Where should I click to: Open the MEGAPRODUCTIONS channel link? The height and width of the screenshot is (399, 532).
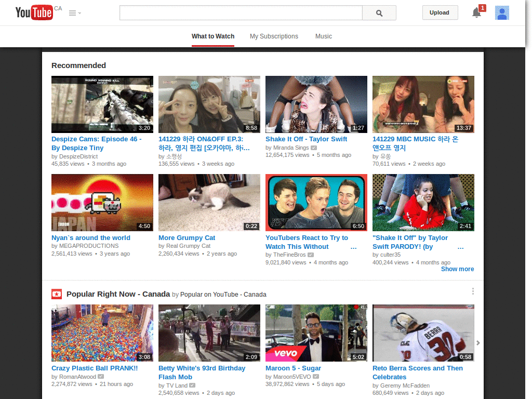89,246
